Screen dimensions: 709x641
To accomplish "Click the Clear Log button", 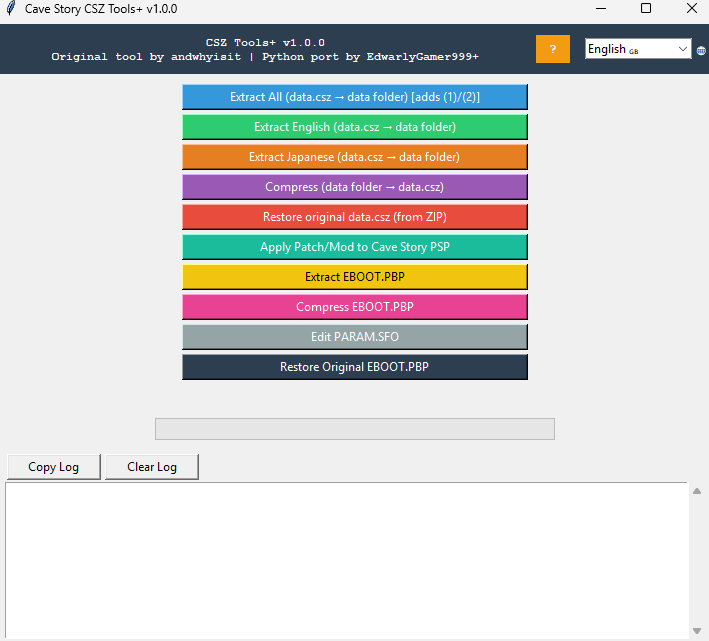I will point(151,467).
